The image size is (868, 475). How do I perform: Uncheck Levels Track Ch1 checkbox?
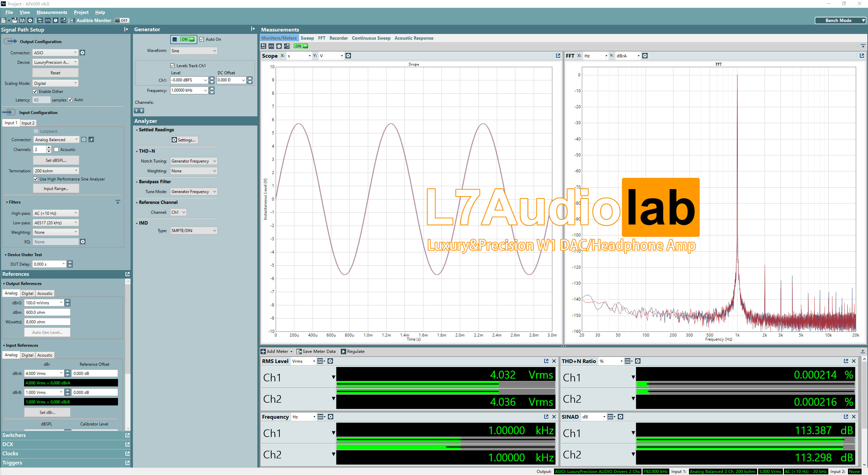point(172,66)
